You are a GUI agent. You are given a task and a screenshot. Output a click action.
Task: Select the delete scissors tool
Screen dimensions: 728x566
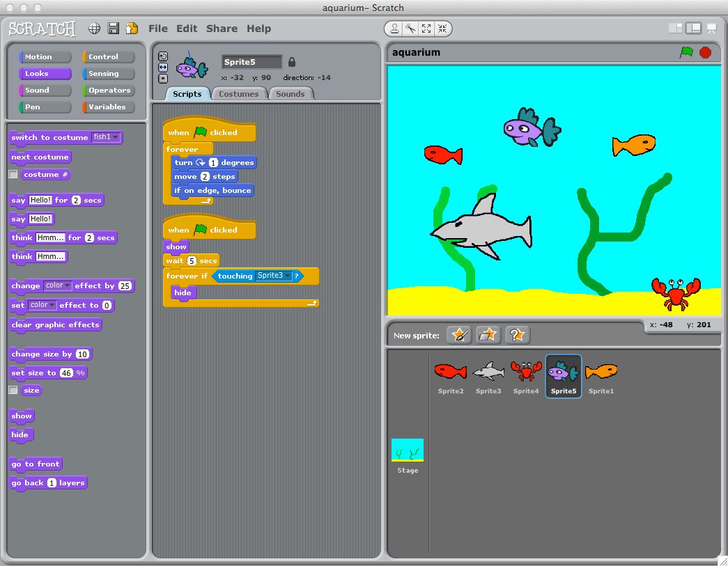410,29
